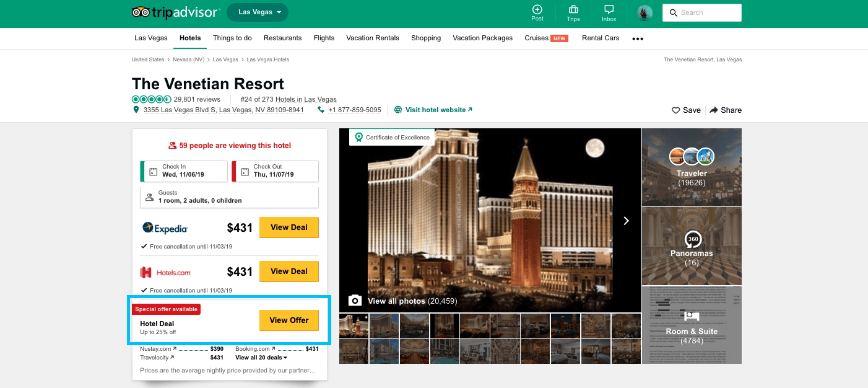
Task: Click the Special offer available badge
Action: click(x=167, y=309)
